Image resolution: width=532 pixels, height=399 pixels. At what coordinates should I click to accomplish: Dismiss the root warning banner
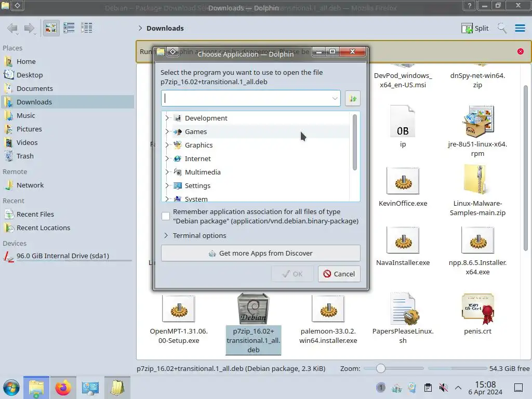tap(520, 51)
